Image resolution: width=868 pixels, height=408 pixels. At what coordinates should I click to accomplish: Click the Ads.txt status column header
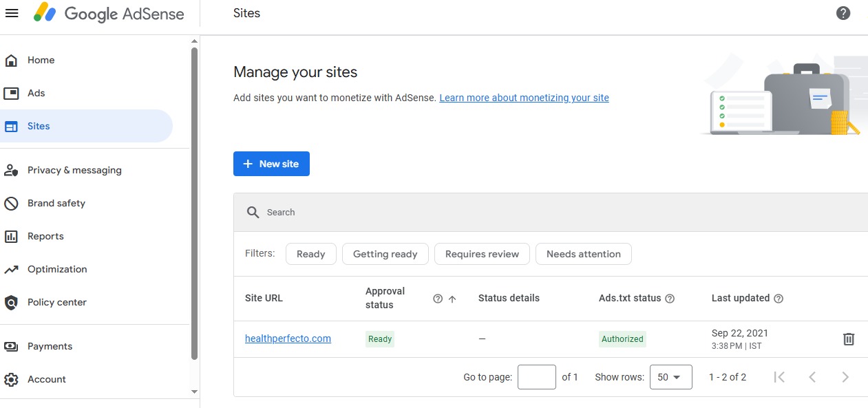[x=630, y=299]
